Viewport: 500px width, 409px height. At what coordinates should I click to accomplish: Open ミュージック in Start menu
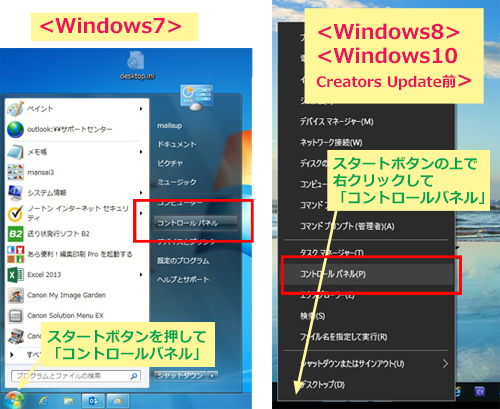tap(177, 182)
